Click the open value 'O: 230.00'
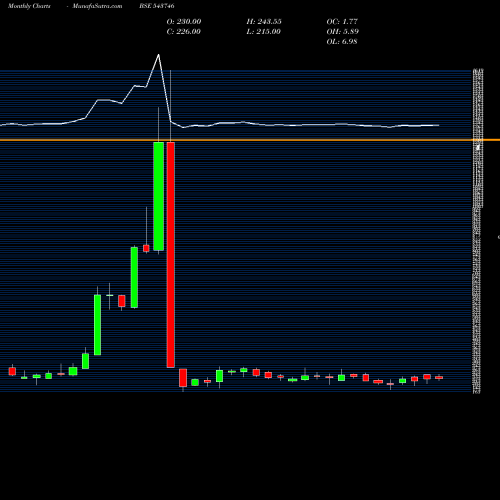 tap(184, 21)
